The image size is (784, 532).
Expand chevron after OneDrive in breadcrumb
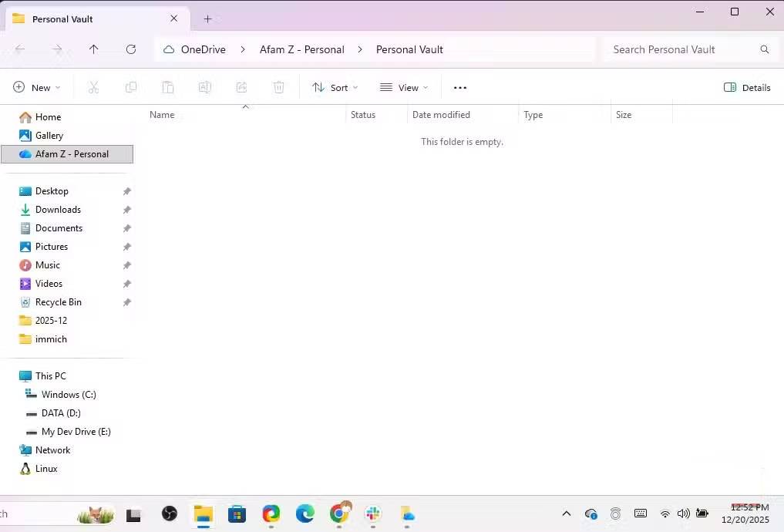tap(243, 49)
